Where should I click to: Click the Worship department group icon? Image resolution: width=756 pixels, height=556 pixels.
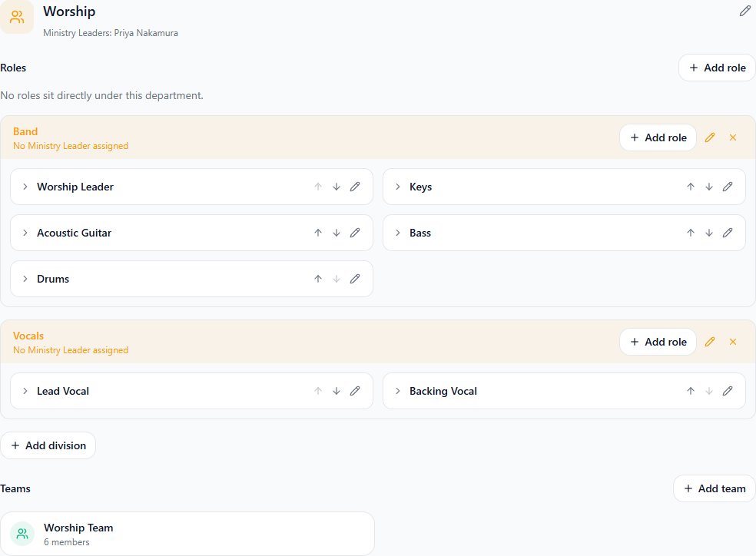[17, 18]
